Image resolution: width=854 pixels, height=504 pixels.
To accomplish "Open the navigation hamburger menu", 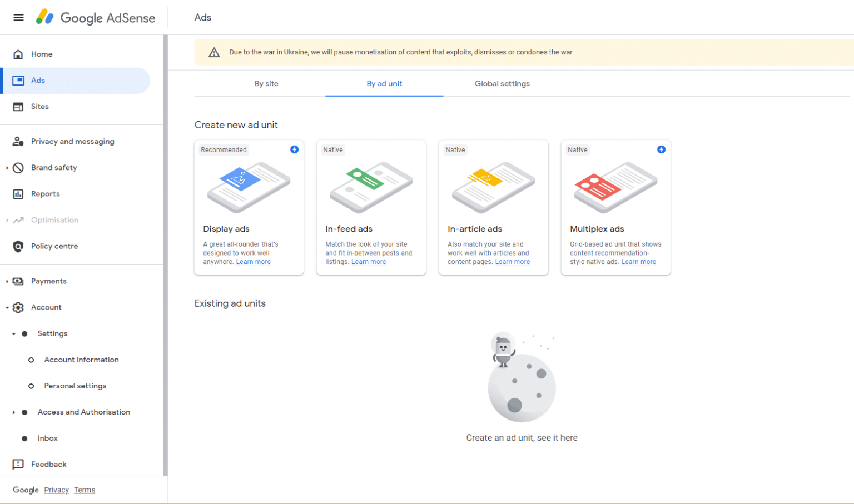I will [18, 17].
